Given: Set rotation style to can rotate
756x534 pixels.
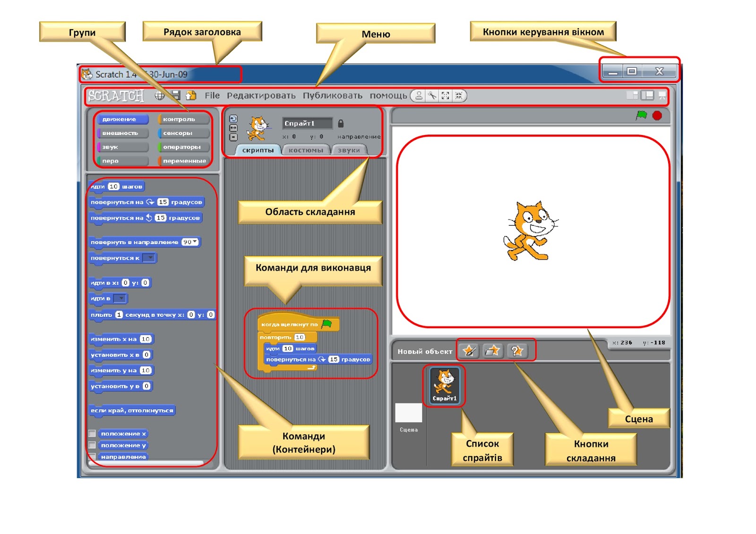Looking at the screenshot, I should [x=233, y=119].
